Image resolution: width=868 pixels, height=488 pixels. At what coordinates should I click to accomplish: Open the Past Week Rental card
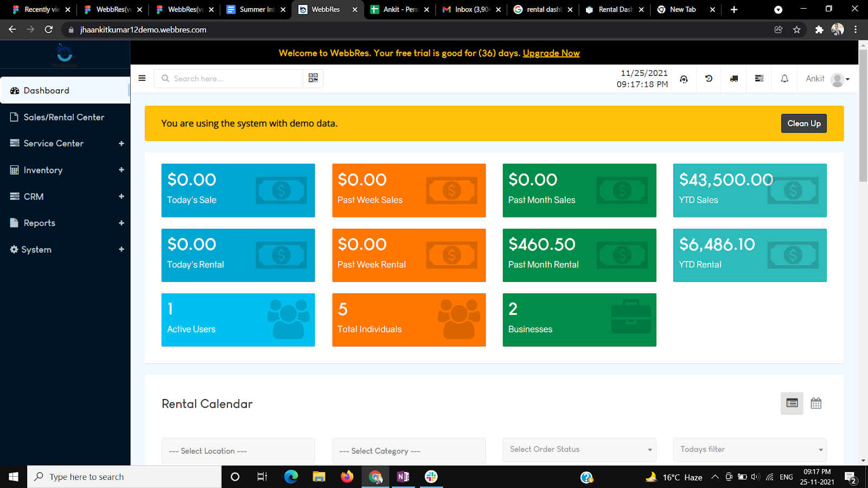(409, 255)
